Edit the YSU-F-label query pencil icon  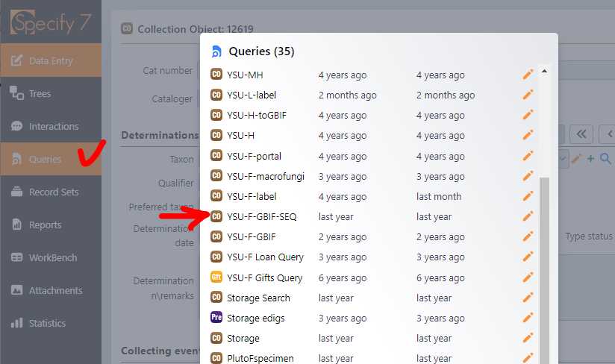pos(528,196)
